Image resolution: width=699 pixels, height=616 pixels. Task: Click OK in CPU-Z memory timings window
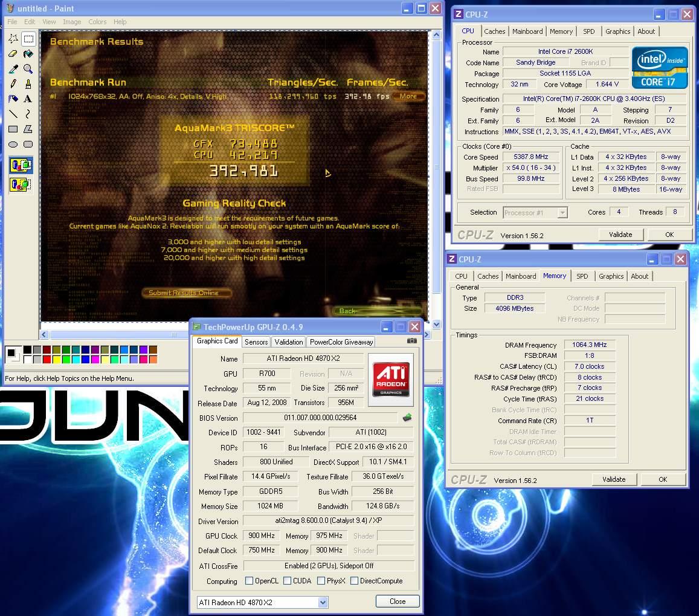click(662, 479)
